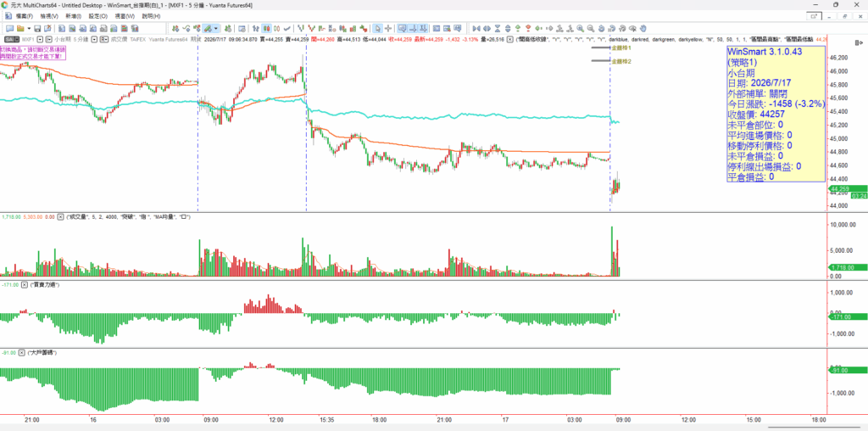Select the pointer arrow tool
This screenshot has width=868, height=431.
[x=377, y=28]
